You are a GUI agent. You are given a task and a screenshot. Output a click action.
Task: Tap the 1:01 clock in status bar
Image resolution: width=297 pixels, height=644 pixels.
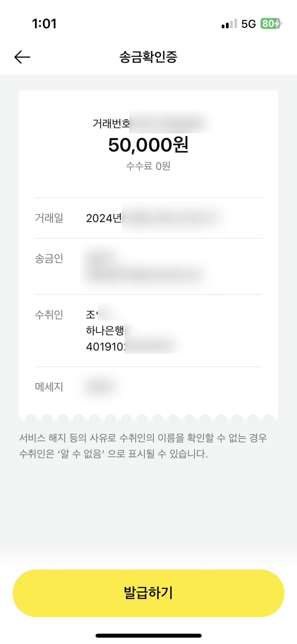click(x=44, y=24)
